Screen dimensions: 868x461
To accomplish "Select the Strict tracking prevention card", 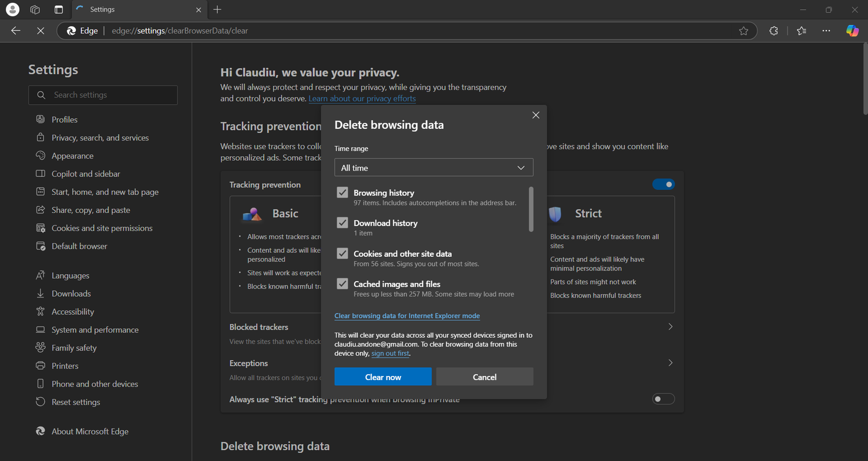I will click(610, 255).
